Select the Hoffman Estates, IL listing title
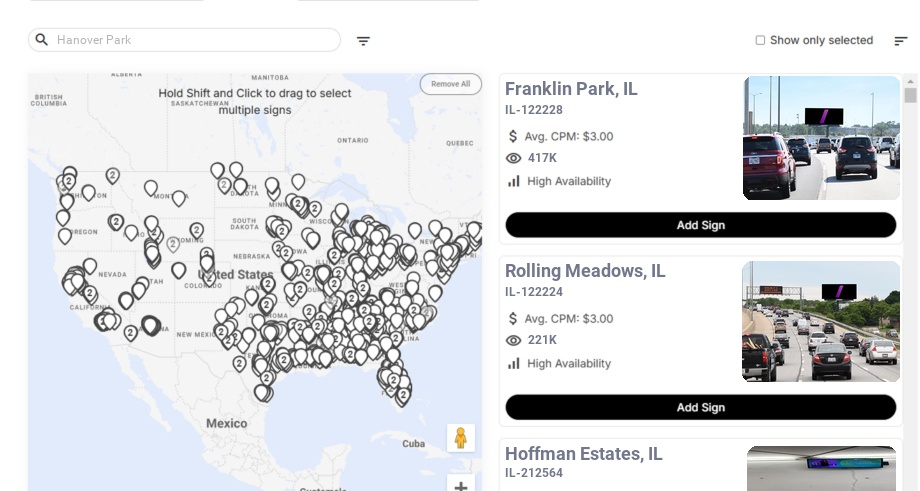The height and width of the screenshot is (491, 920). pyautogui.click(x=583, y=454)
